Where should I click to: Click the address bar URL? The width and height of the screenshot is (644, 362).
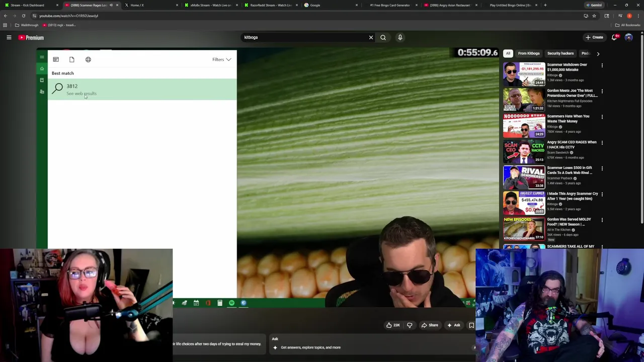(x=68, y=16)
